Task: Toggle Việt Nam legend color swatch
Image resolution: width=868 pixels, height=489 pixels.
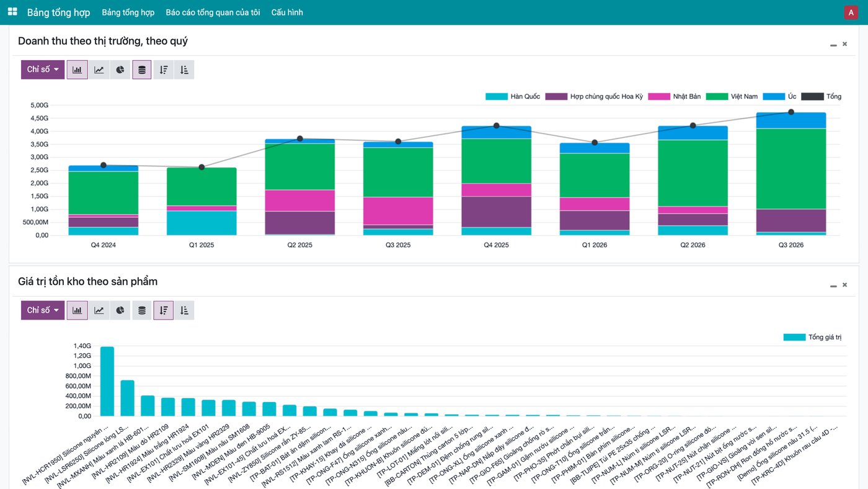Action: click(717, 96)
